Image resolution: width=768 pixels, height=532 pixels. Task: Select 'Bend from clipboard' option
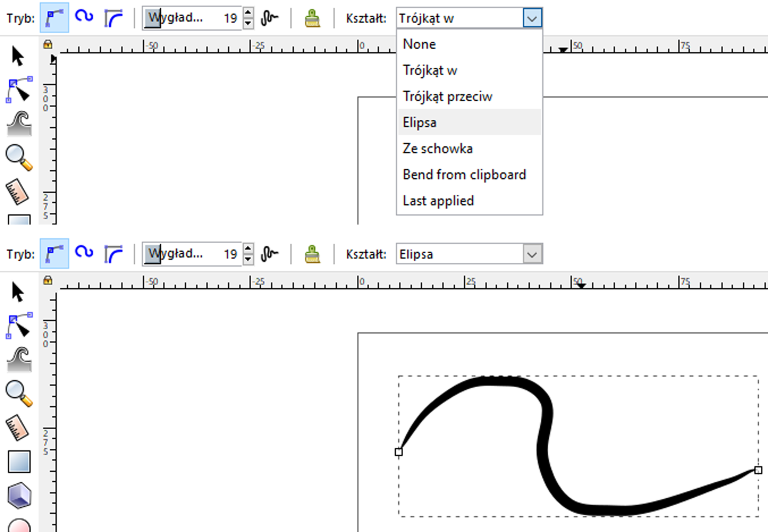coord(464,175)
